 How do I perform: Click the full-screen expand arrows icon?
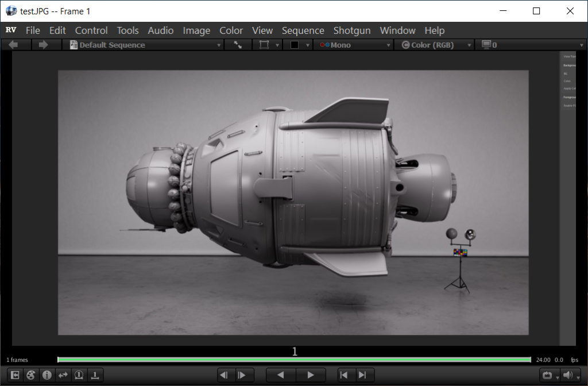click(238, 45)
